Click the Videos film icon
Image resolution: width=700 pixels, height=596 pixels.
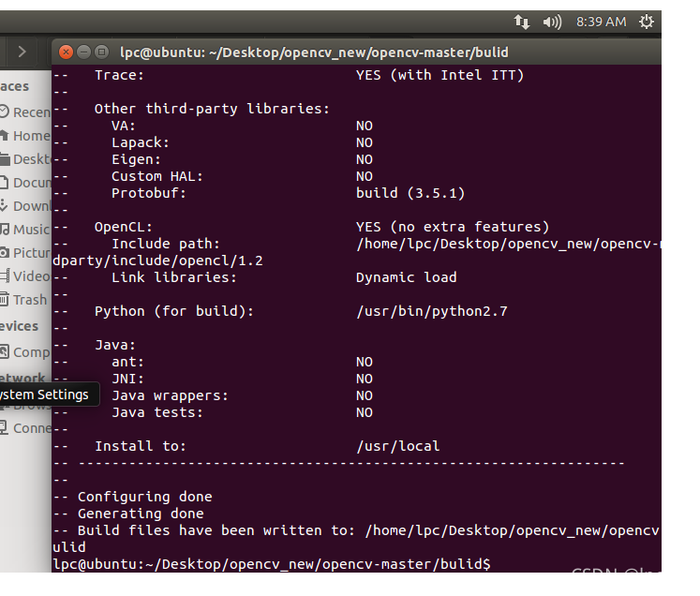[x=5, y=276]
